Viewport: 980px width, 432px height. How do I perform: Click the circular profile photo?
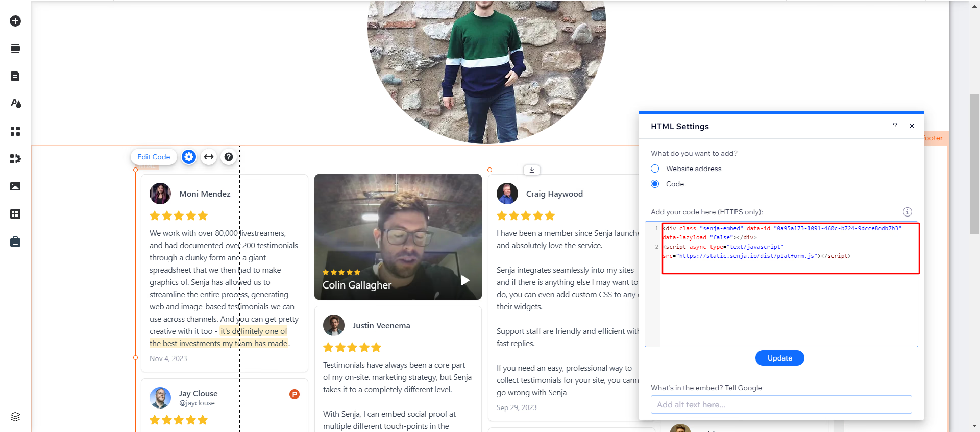pos(487,71)
